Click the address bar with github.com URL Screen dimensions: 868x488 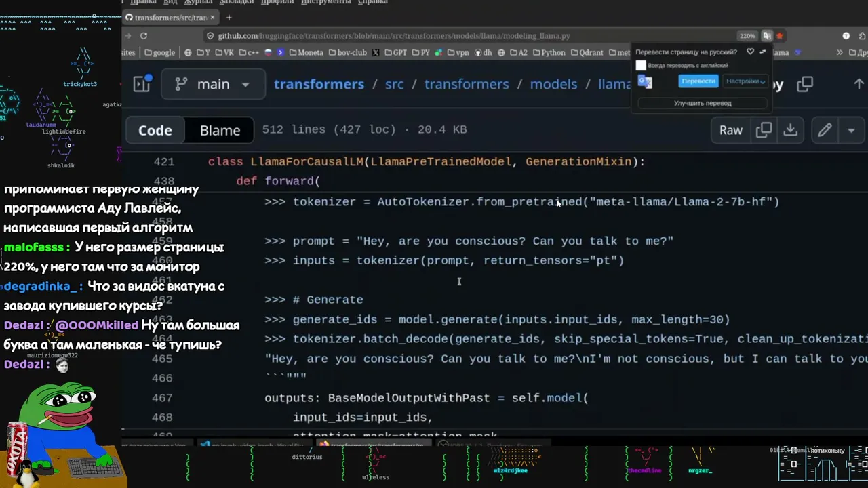click(475, 36)
